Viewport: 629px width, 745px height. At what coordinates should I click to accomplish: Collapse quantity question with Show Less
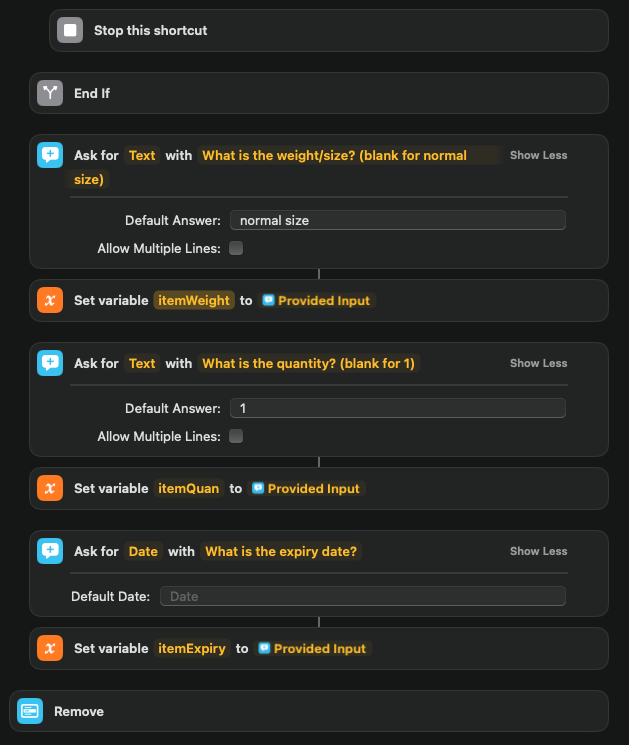pos(538,363)
